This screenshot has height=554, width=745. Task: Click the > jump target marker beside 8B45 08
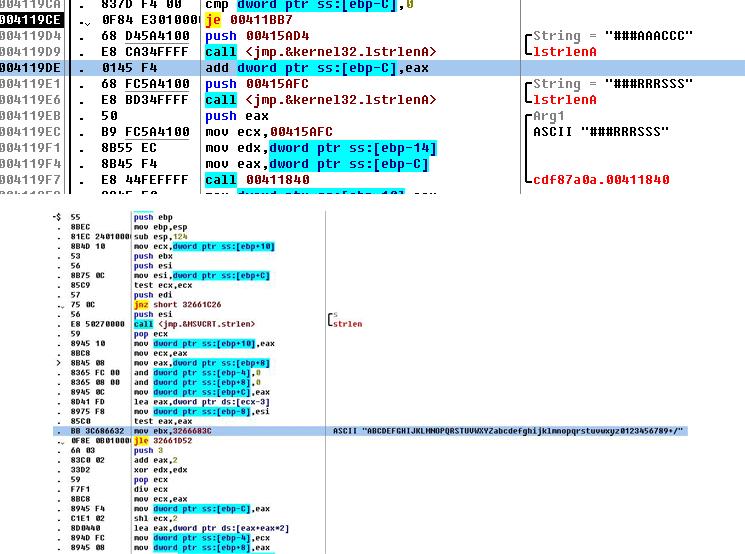click(57, 362)
